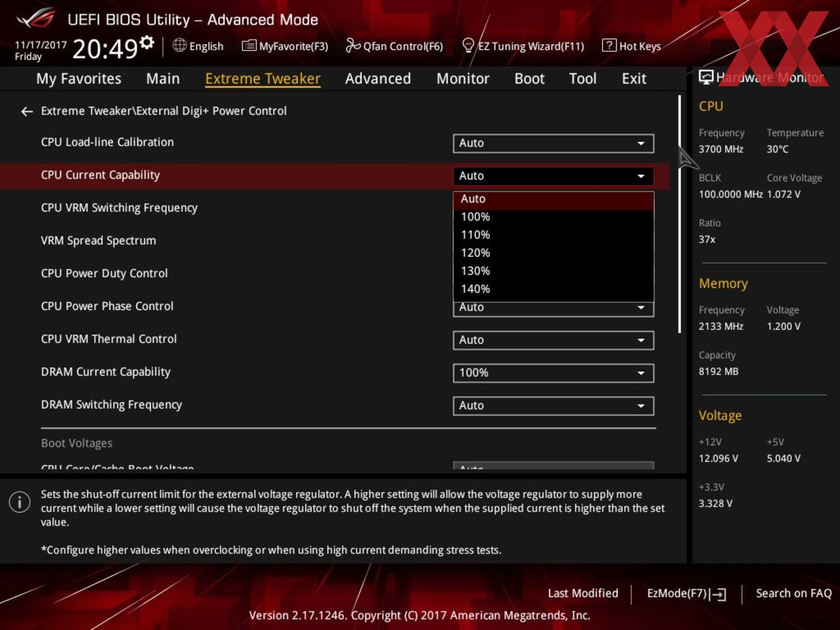This screenshot has width=840, height=630.
Task: Click the 1.072 V core voltage value
Action: pyautogui.click(x=784, y=194)
